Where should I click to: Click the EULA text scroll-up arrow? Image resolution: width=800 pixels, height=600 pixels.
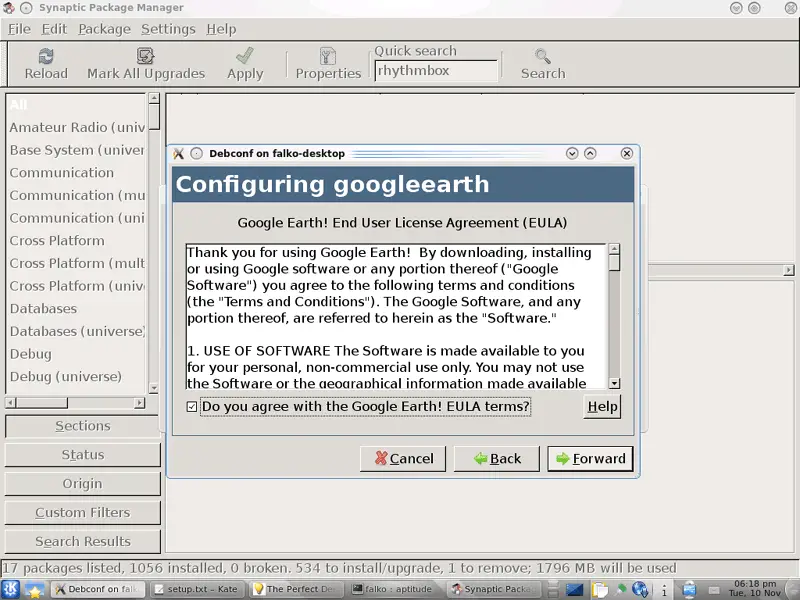(614, 249)
